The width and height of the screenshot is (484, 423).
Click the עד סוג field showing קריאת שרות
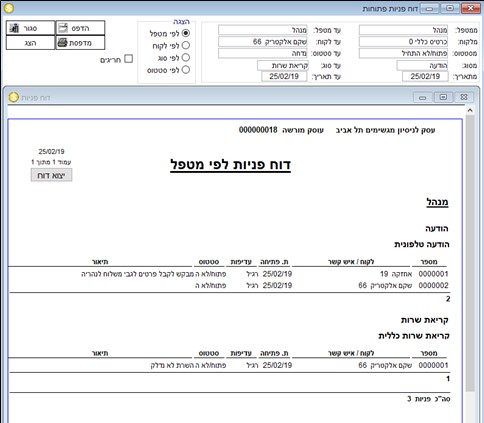(283, 65)
